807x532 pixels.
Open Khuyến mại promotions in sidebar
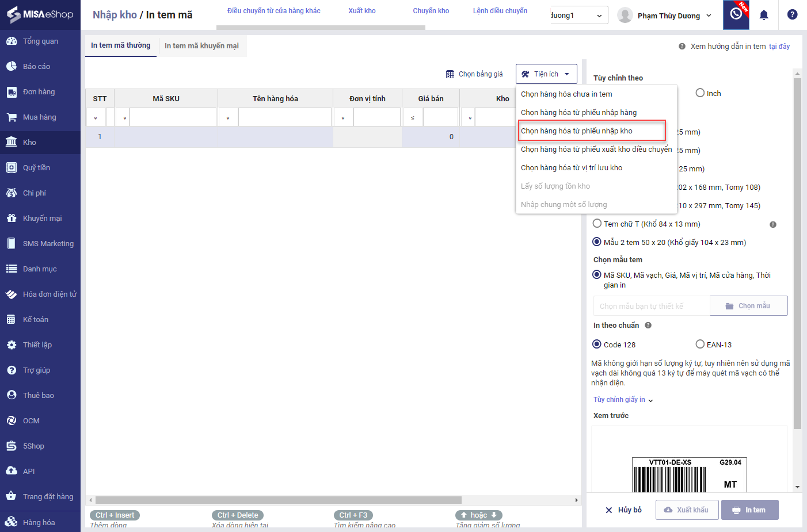42,219
